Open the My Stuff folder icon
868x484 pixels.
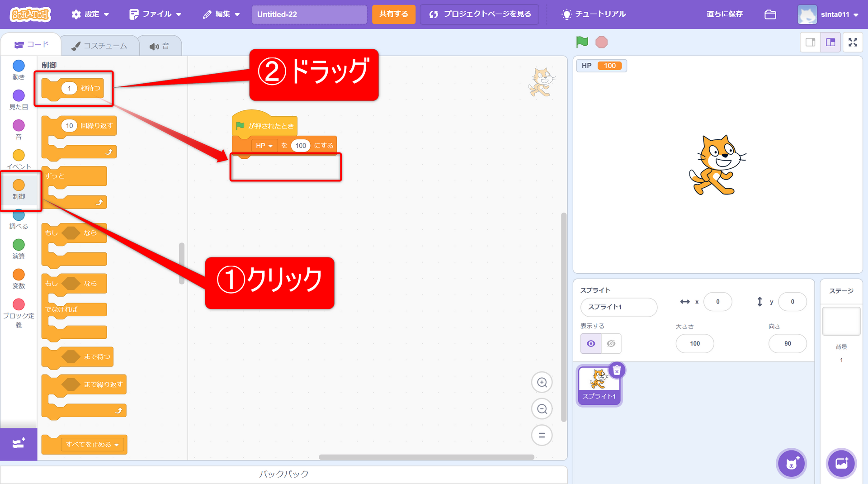tap(770, 14)
